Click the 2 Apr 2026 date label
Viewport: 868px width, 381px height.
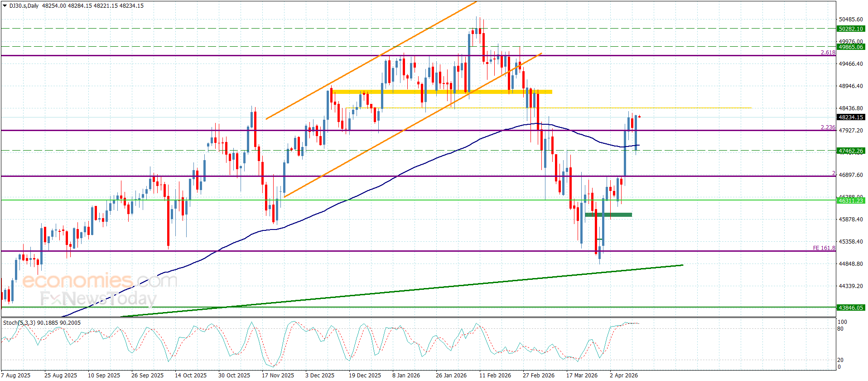pyautogui.click(x=624, y=376)
